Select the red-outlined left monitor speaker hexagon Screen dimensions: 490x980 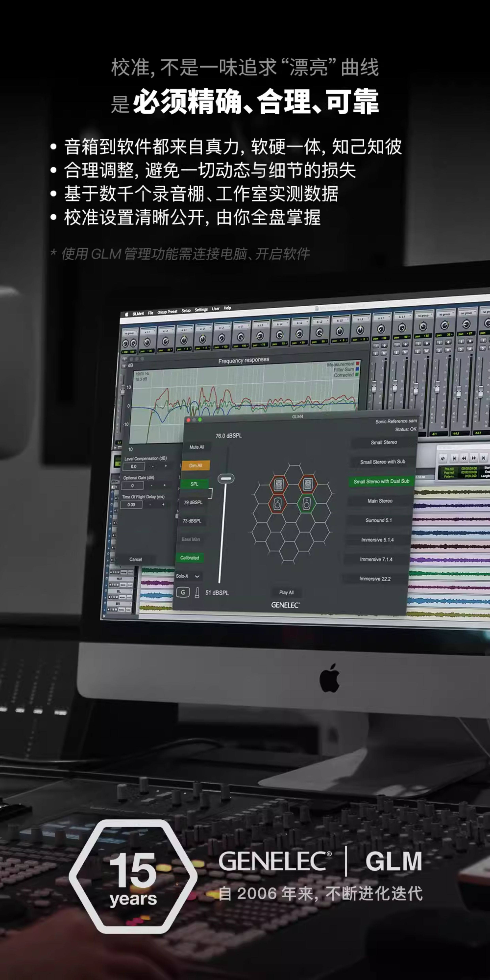pos(278,503)
